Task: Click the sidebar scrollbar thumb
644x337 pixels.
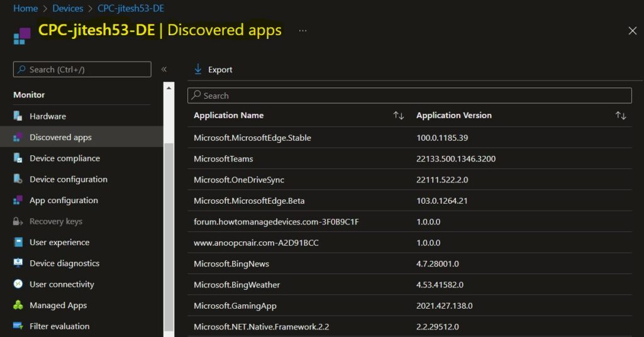Action: coord(169,237)
